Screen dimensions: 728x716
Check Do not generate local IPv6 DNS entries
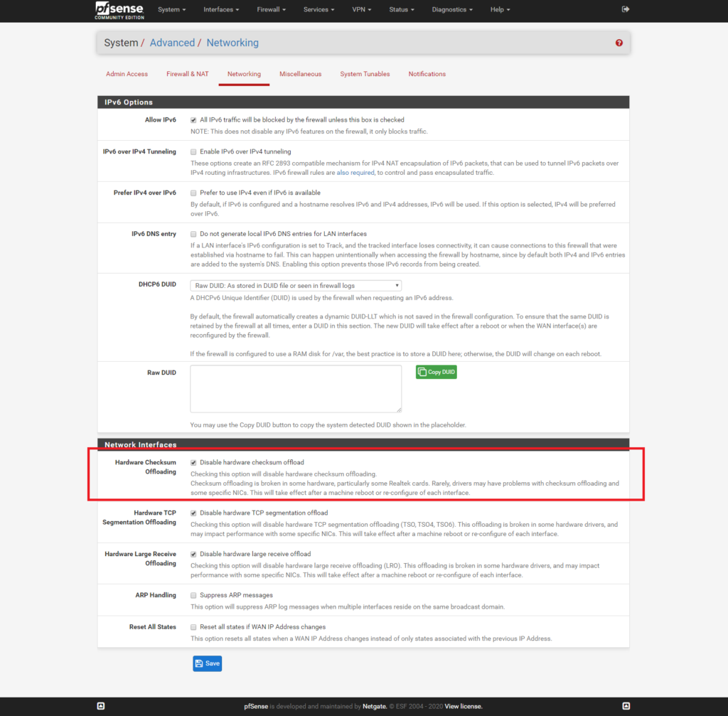coord(193,234)
